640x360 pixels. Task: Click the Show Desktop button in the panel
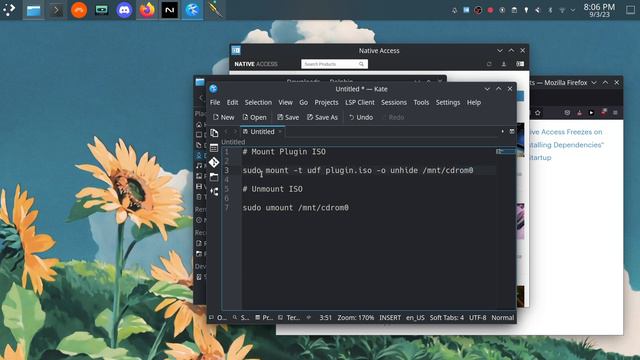tap(631, 10)
